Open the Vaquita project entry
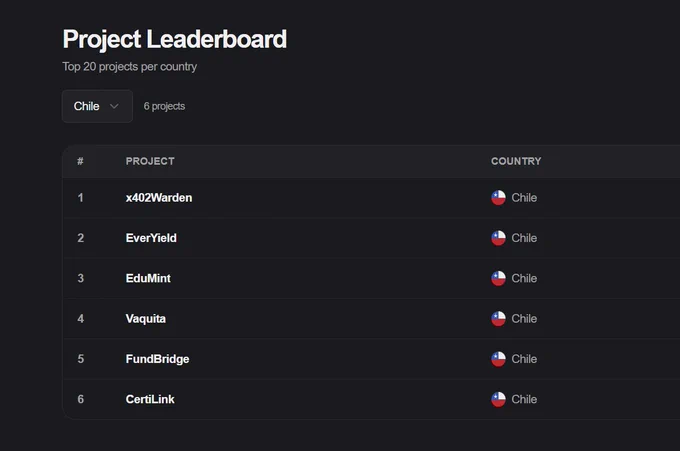The width and height of the screenshot is (680, 451). pyautogui.click(x=146, y=319)
